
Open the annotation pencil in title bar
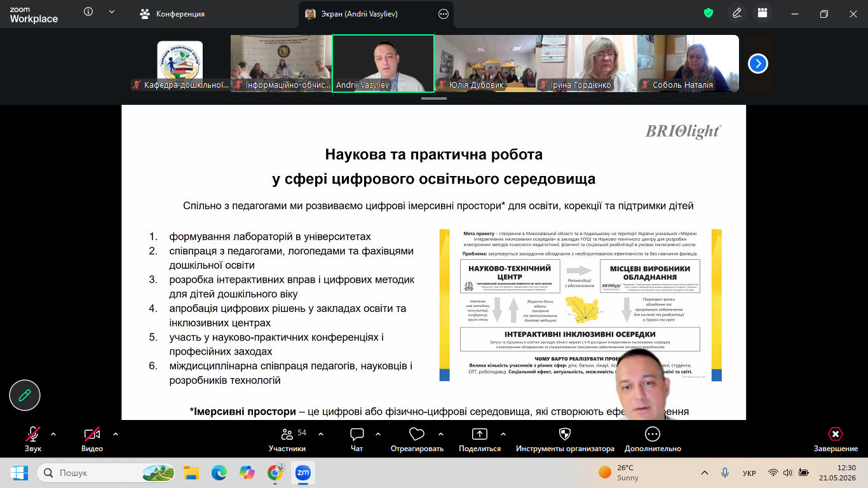pos(736,13)
